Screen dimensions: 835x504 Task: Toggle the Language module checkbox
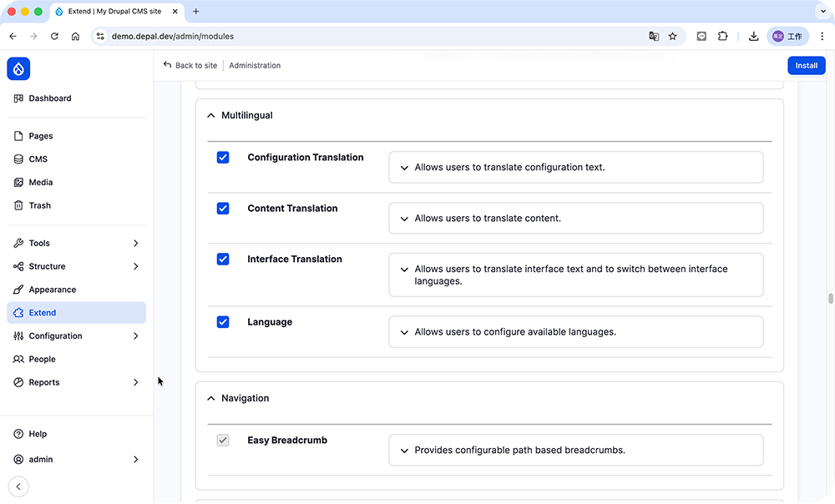(x=223, y=322)
